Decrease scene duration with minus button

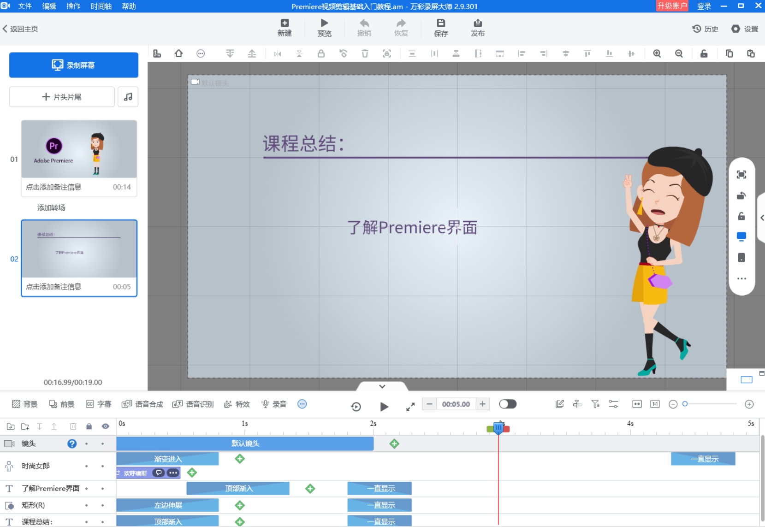coord(429,404)
